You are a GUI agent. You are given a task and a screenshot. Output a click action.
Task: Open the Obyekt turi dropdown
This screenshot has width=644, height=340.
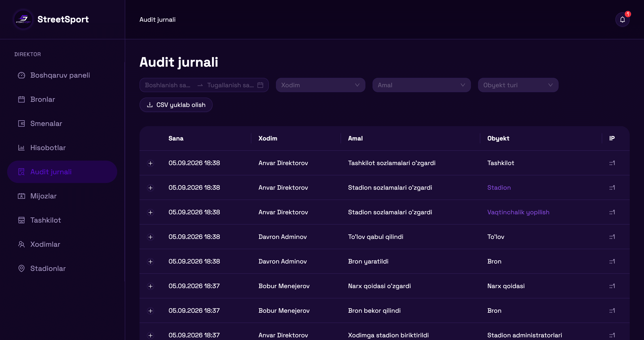pyautogui.click(x=518, y=85)
